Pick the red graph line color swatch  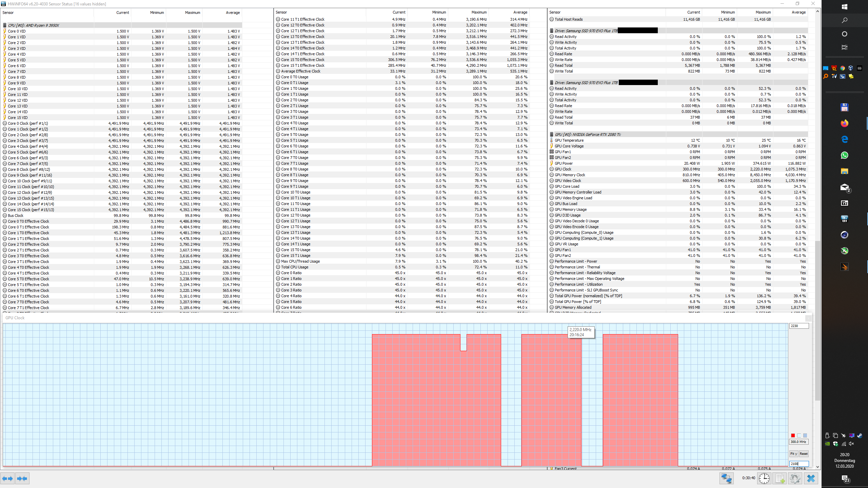(793, 435)
